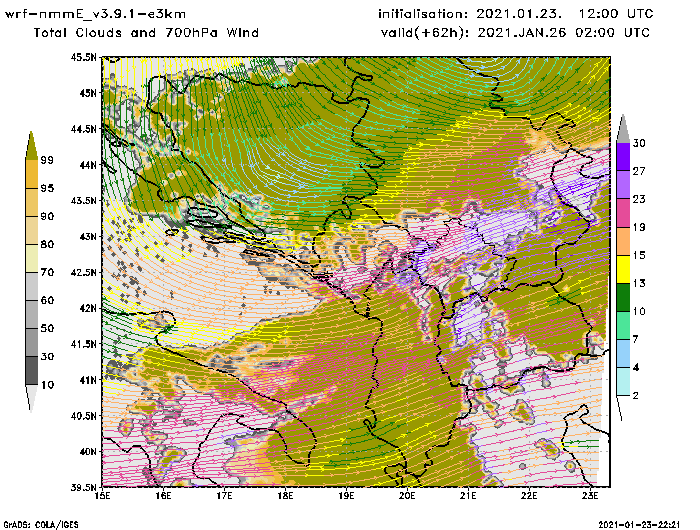Click the 'GrADS: COLA/IGES' footer text
Screen dimensions: 700x530
click(x=41, y=525)
